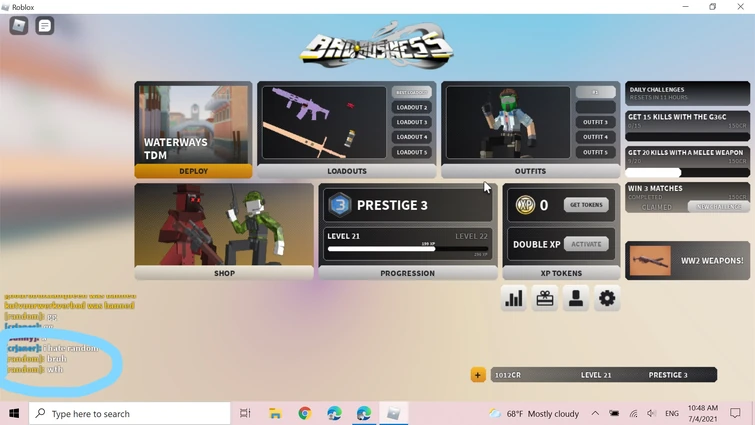Image resolution: width=755 pixels, height=425 pixels.
Task: Click the outfit character preview
Action: tap(508, 122)
